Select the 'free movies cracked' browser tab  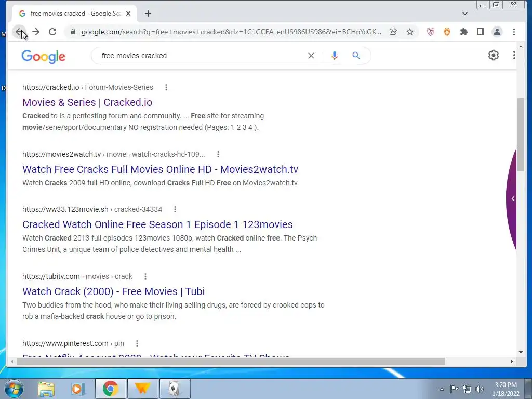click(75, 14)
